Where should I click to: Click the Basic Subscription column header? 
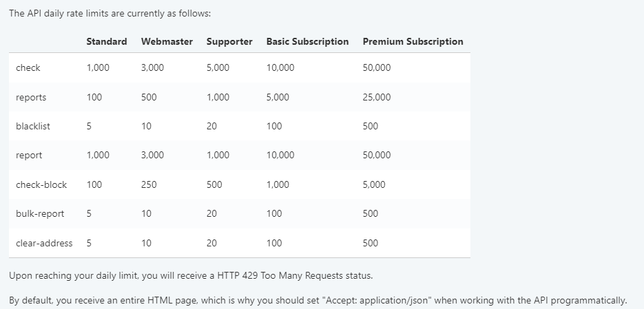point(307,41)
